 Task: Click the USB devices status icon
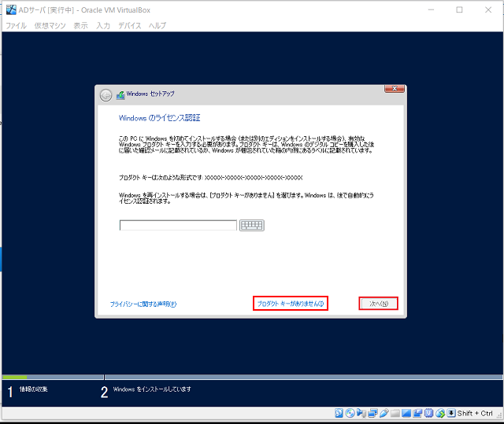click(x=384, y=413)
